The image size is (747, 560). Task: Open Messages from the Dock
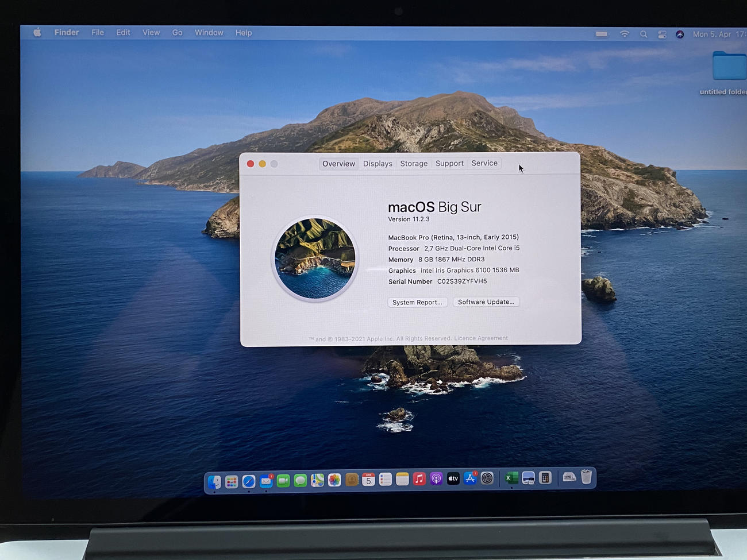coord(300,480)
